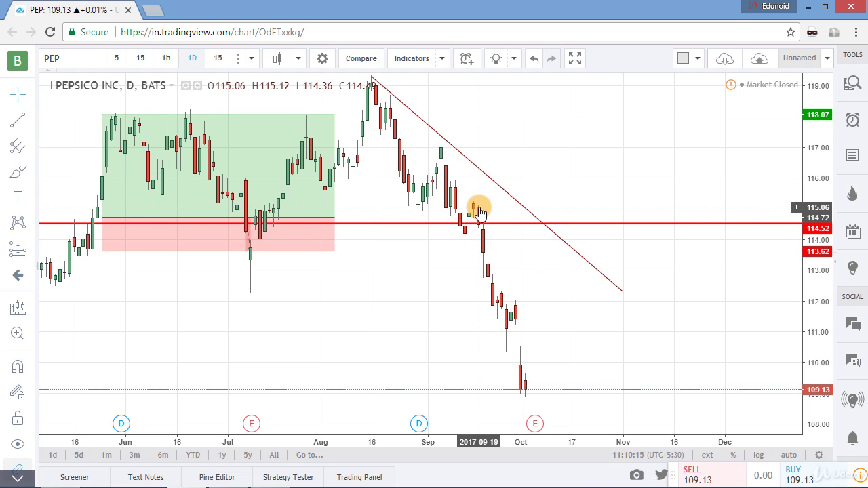Toggle ext extended hours option
Viewport: 868px width, 488px height.
point(707,455)
